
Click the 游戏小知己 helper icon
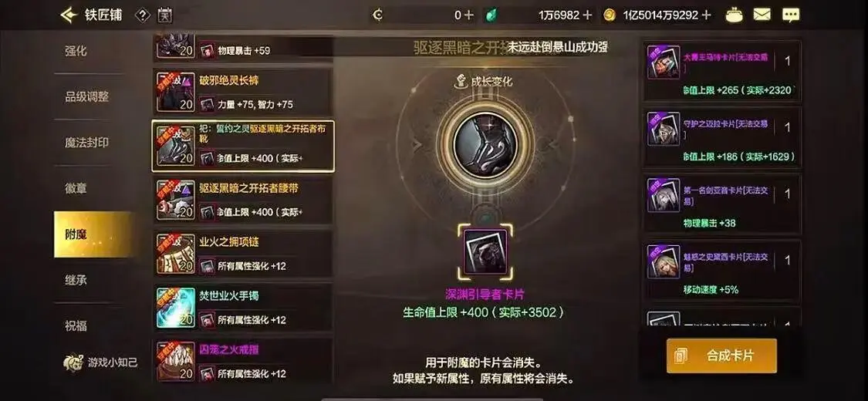(x=100, y=363)
